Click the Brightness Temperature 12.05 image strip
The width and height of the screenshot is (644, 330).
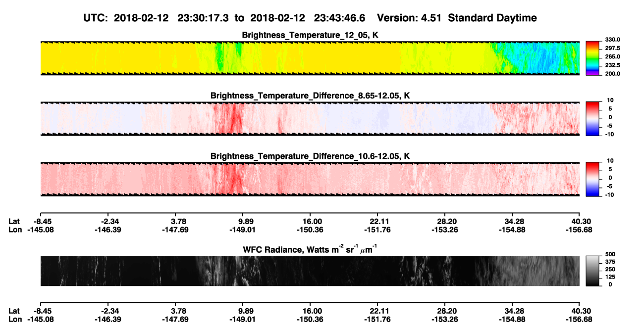click(x=310, y=58)
